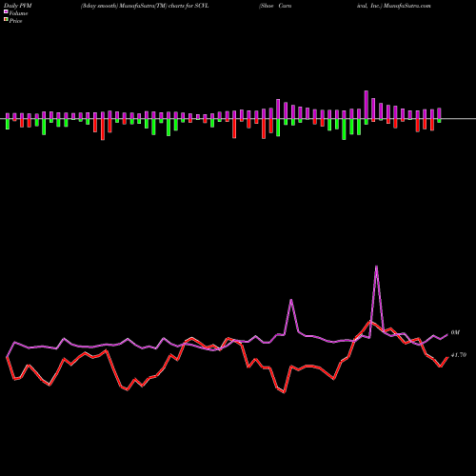Click the 'Price' legend label
The width and height of the screenshot is (476, 476).
coord(15,21)
